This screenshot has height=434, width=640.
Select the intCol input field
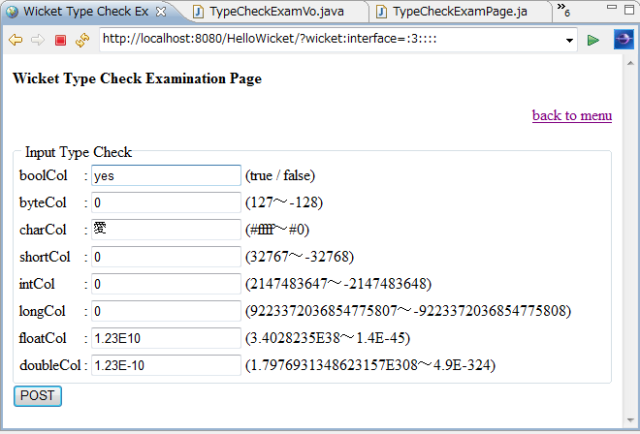click(x=166, y=284)
